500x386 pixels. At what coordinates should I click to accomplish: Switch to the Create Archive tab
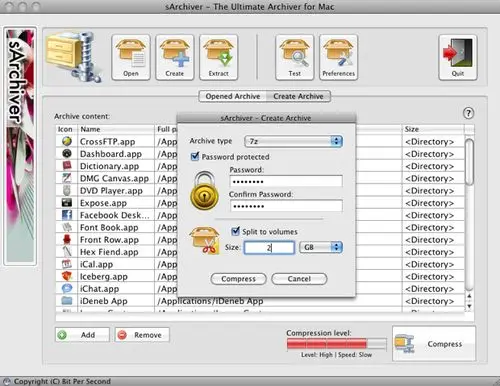[298, 96]
